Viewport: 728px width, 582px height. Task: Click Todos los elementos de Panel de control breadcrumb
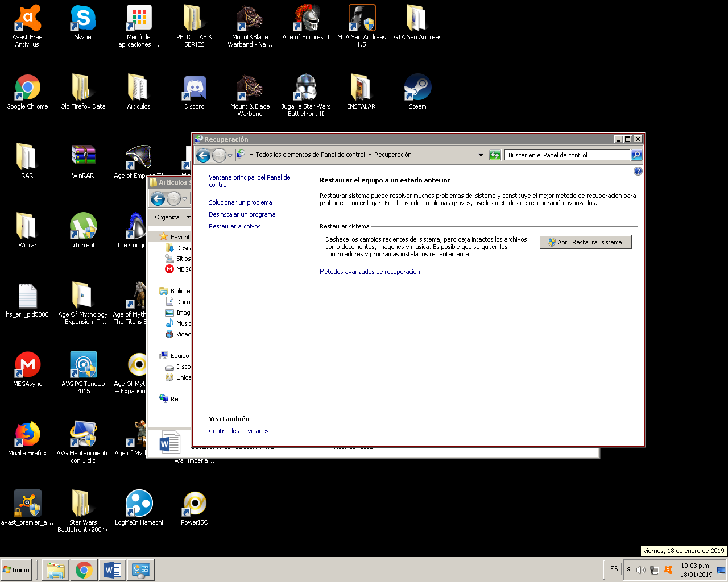[310, 155]
